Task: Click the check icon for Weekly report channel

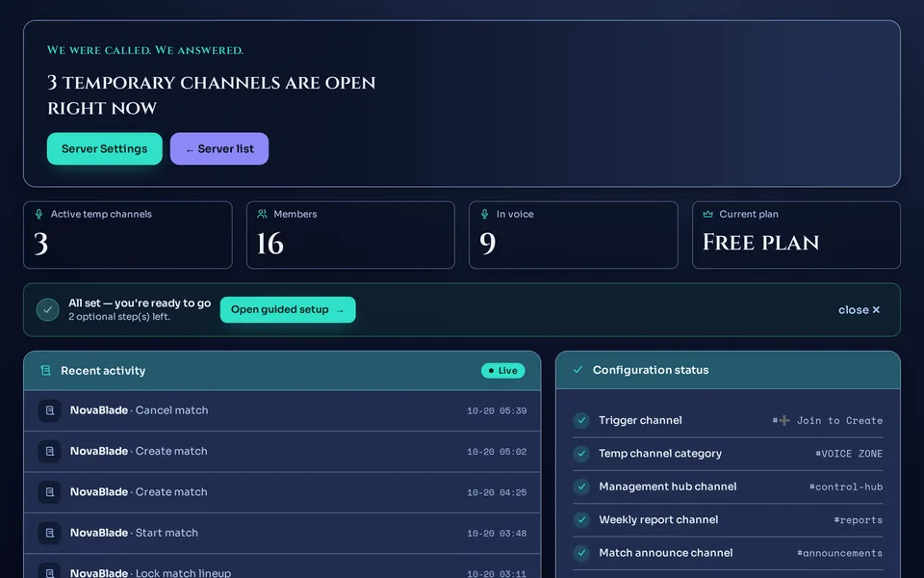Action: click(581, 519)
